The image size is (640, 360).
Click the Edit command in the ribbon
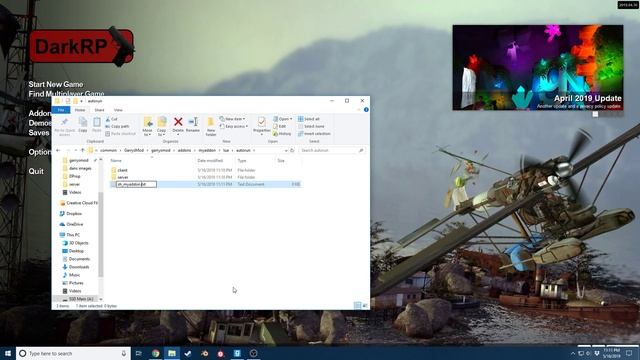coord(280,126)
